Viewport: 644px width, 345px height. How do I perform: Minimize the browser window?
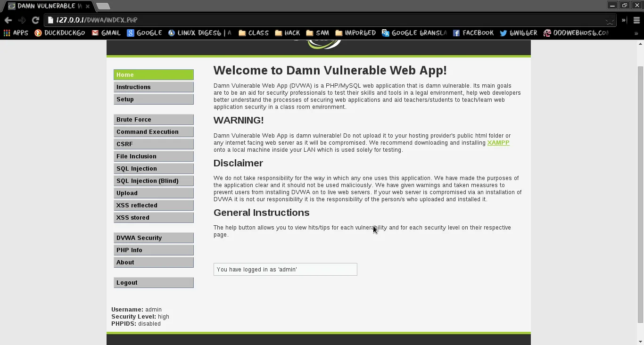tap(612, 5)
